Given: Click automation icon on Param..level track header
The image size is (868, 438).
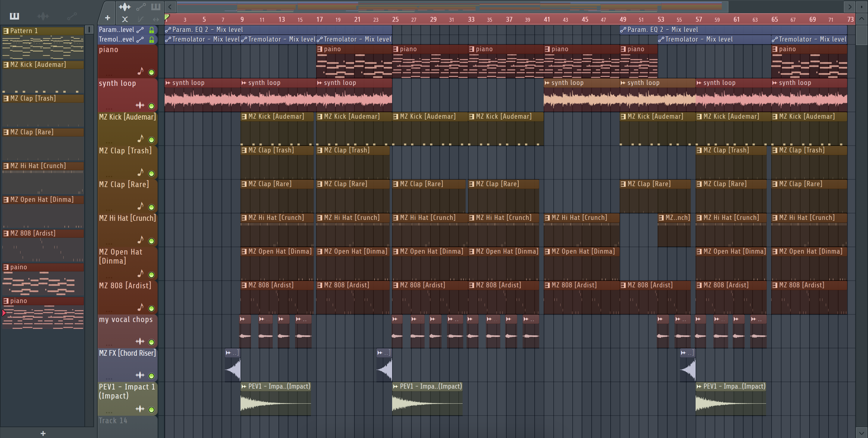Looking at the screenshot, I should tap(140, 30).
